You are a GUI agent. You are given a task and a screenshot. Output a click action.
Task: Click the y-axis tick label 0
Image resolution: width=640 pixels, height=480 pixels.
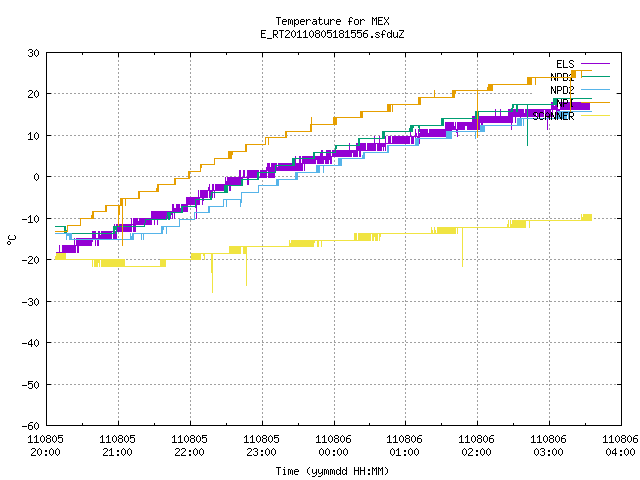coord(37,177)
